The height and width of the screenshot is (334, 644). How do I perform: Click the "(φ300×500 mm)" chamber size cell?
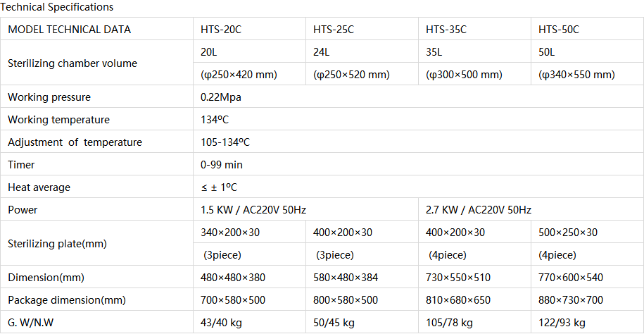point(464,75)
